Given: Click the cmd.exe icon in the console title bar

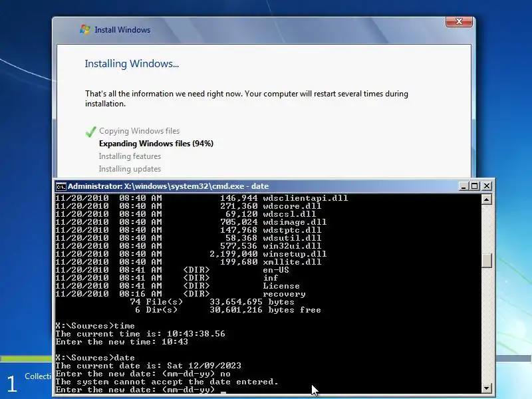Looking at the screenshot, I should 61,186.
